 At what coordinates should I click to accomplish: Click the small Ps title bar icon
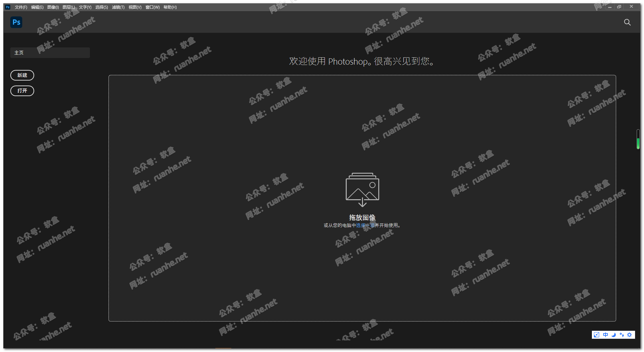(x=8, y=7)
